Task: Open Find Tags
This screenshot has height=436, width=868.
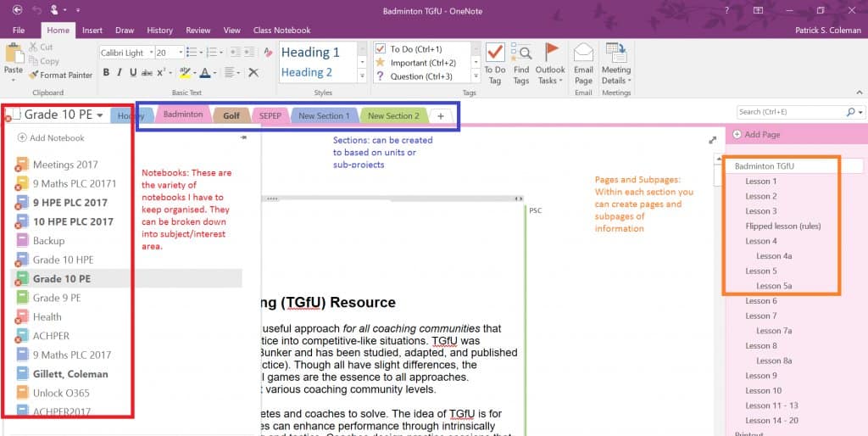Action: click(x=521, y=64)
